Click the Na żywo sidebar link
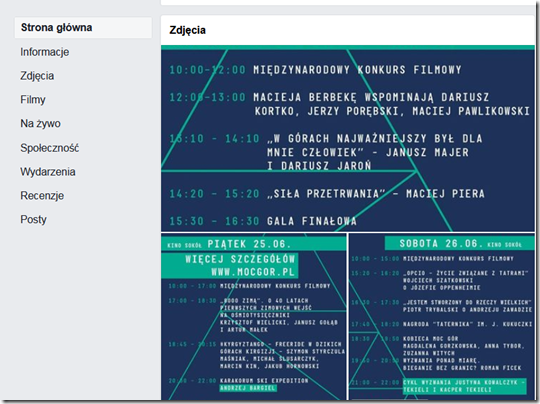This screenshot has height=404, width=540. coord(40,123)
